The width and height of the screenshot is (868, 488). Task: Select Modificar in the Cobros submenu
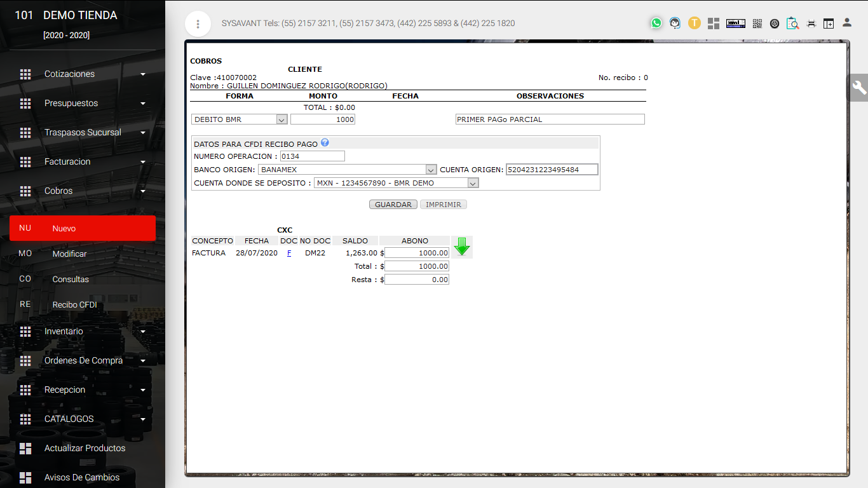[83, 254]
